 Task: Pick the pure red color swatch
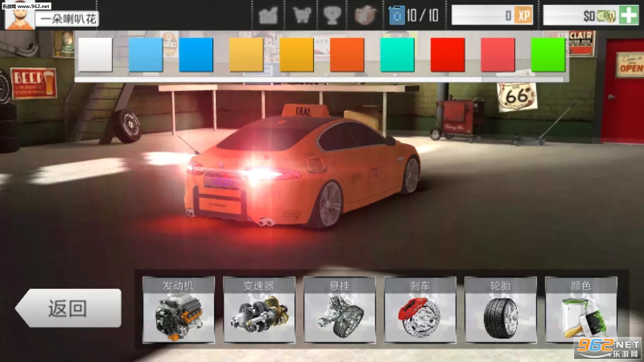[448, 55]
